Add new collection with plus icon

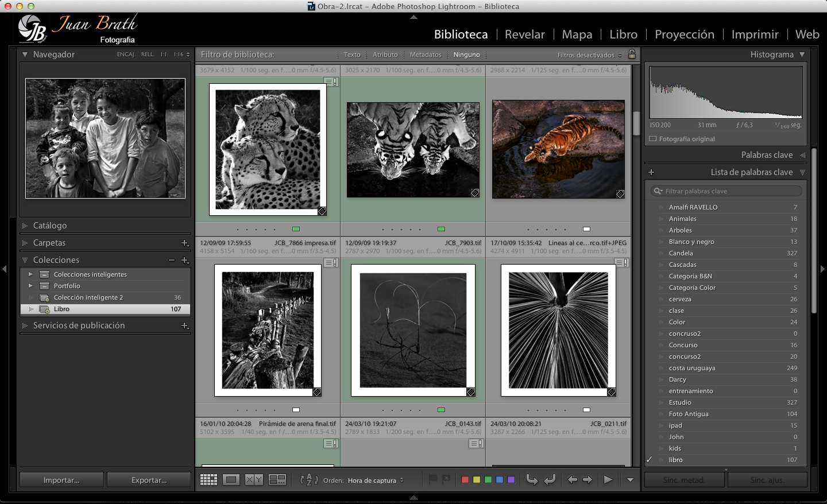tap(185, 260)
